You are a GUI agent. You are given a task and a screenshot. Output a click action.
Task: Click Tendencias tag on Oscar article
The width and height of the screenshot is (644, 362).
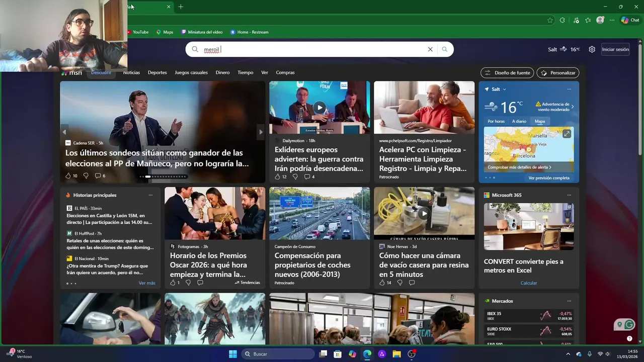(247, 283)
